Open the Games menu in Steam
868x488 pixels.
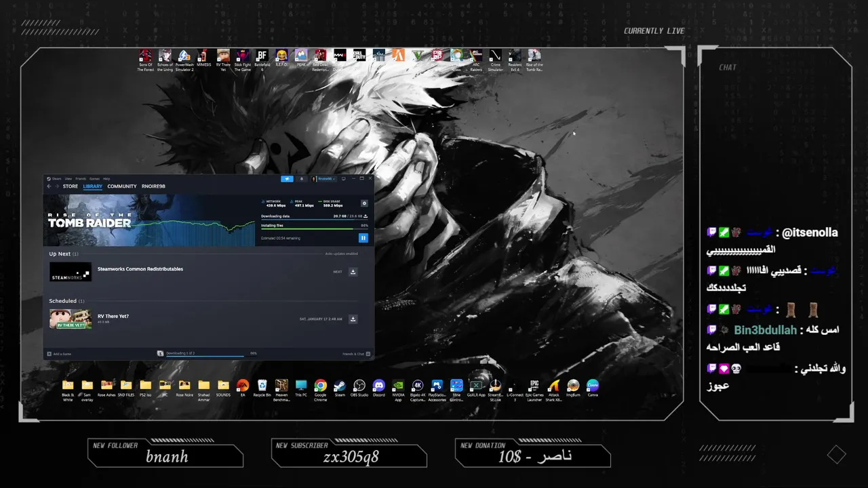point(94,179)
